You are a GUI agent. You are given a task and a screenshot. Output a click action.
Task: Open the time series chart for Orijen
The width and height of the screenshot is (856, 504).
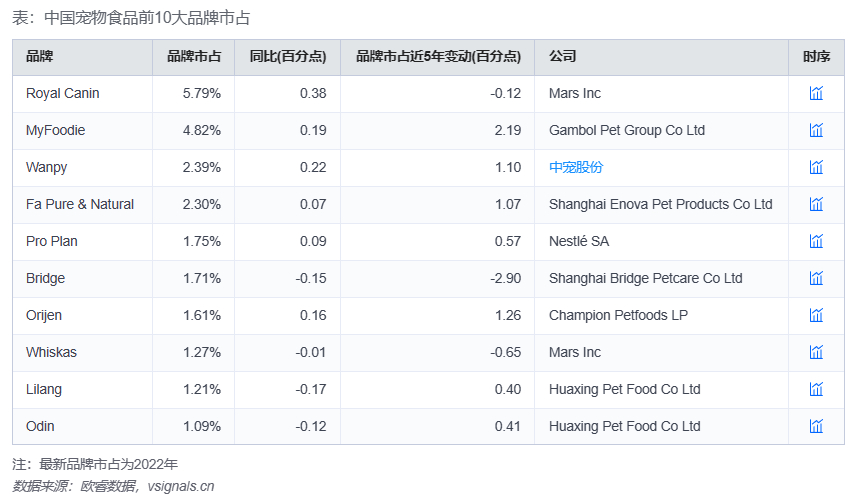[816, 315]
